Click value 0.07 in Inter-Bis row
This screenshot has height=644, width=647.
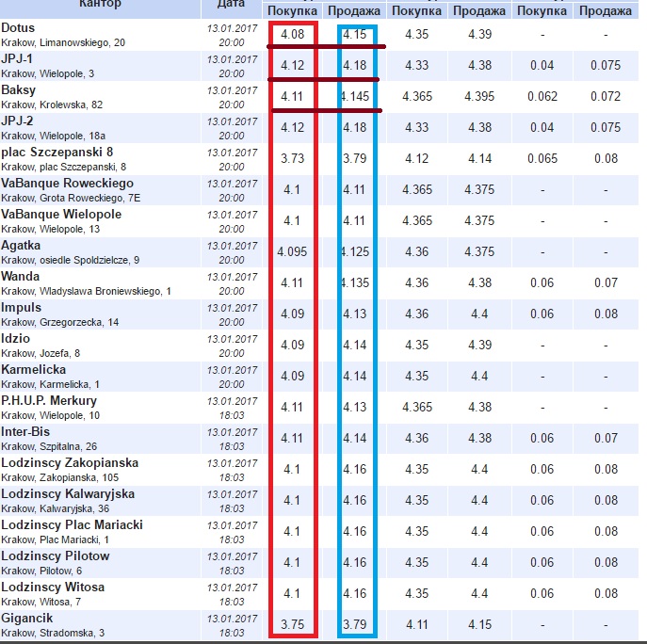coord(606,438)
